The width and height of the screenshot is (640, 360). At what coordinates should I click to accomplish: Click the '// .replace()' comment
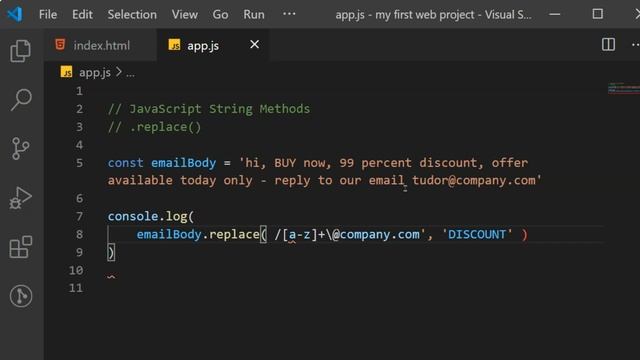[154, 127]
